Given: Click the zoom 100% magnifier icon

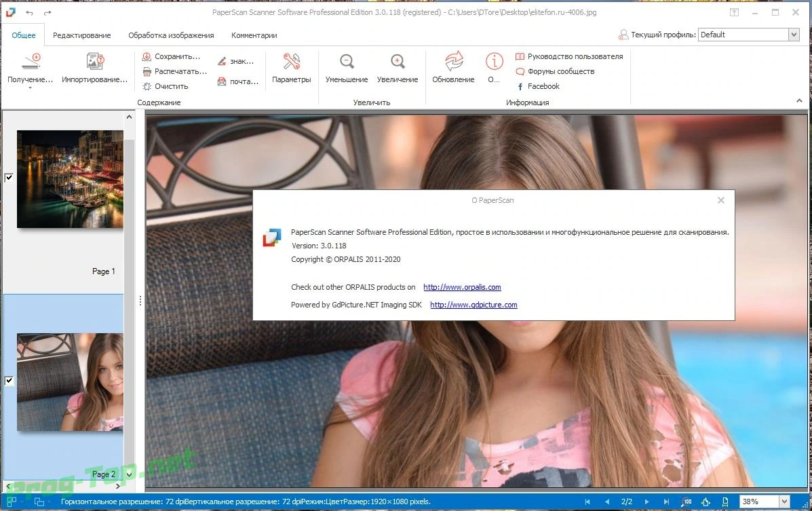Looking at the screenshot, I should (686, 501).
